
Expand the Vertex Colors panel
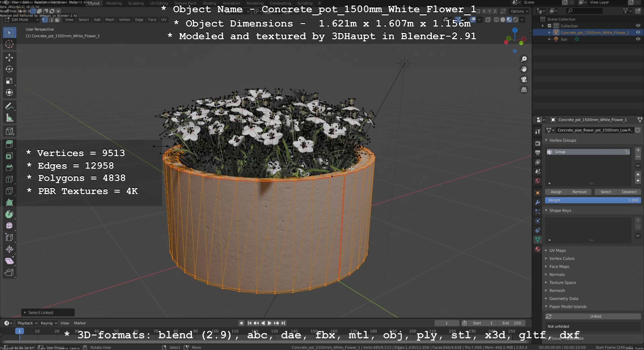click(x=546, y=259)
